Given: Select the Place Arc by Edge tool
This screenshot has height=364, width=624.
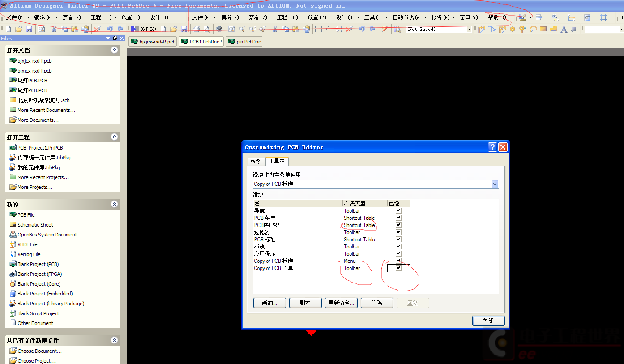Looking at the screenshot, I should click(x=533, y=29).
